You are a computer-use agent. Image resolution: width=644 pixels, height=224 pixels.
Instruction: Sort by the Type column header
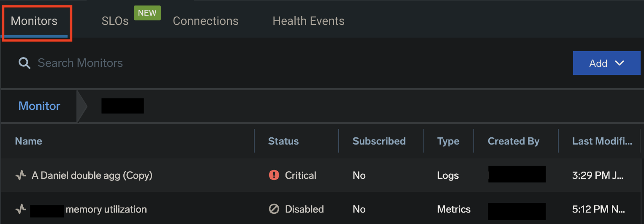pos(448,141)
